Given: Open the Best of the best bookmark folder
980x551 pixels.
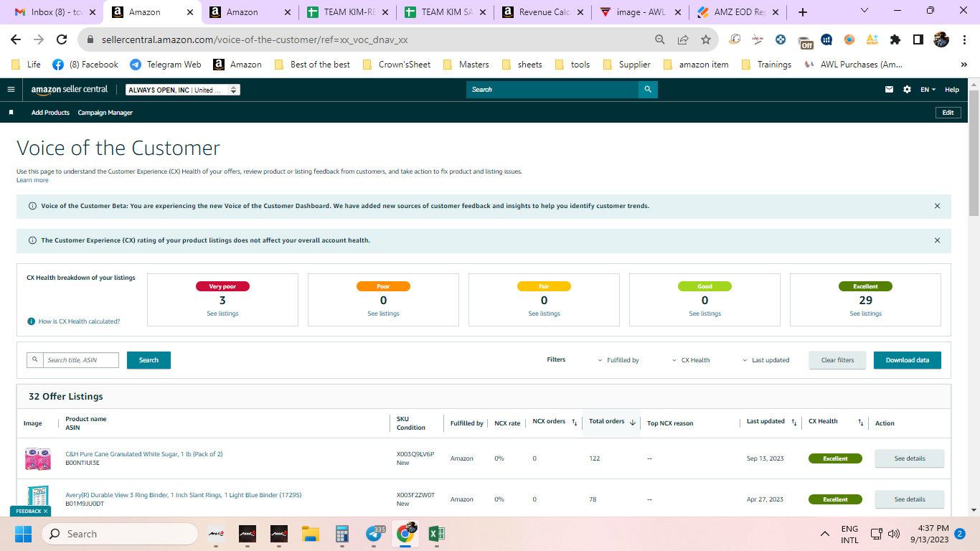Looking at the screenshot, I should pyautogui.click(x=313, y=65).
